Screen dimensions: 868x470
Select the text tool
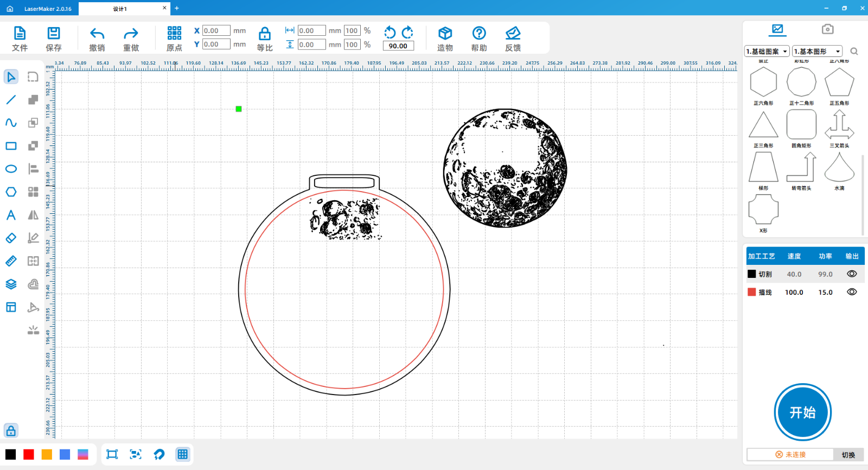click(x=11, y=215)
